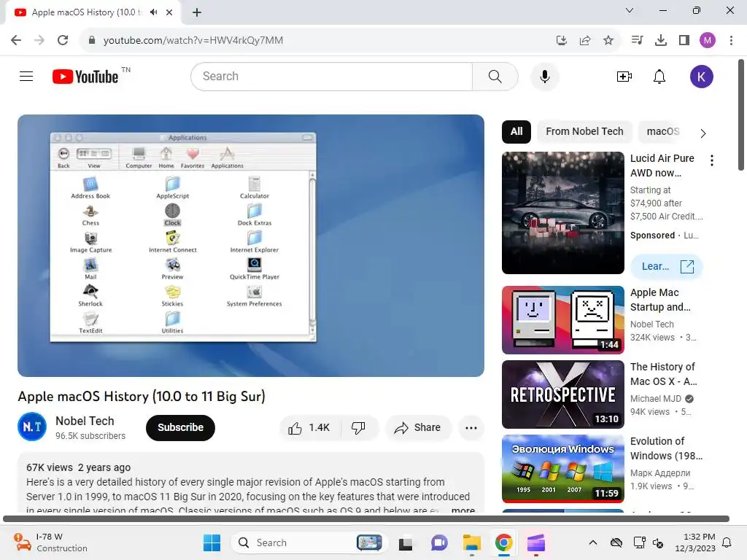
Task: Open the Create video icon
Action: (x=624, y=76)
